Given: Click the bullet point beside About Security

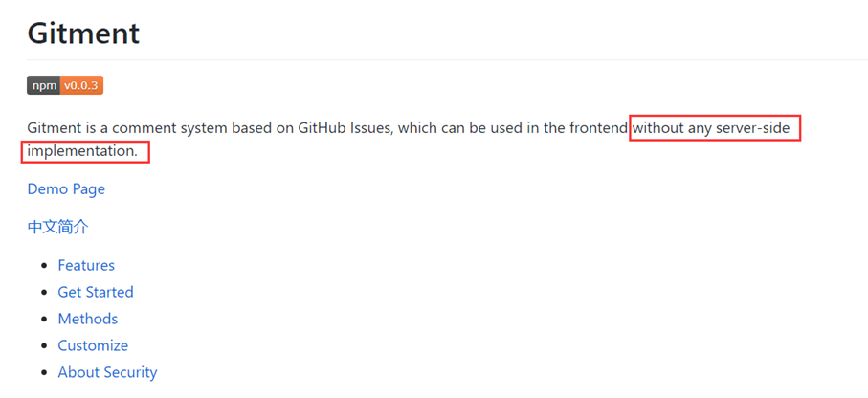Looking at the screenshot, I should pyautogui.click(x=45, y=372).
